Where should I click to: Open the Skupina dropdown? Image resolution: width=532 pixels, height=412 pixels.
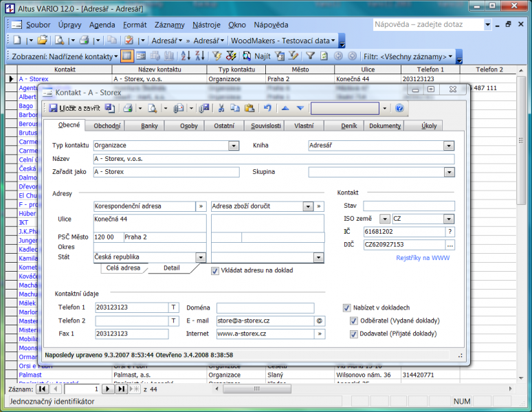(450, 172)
